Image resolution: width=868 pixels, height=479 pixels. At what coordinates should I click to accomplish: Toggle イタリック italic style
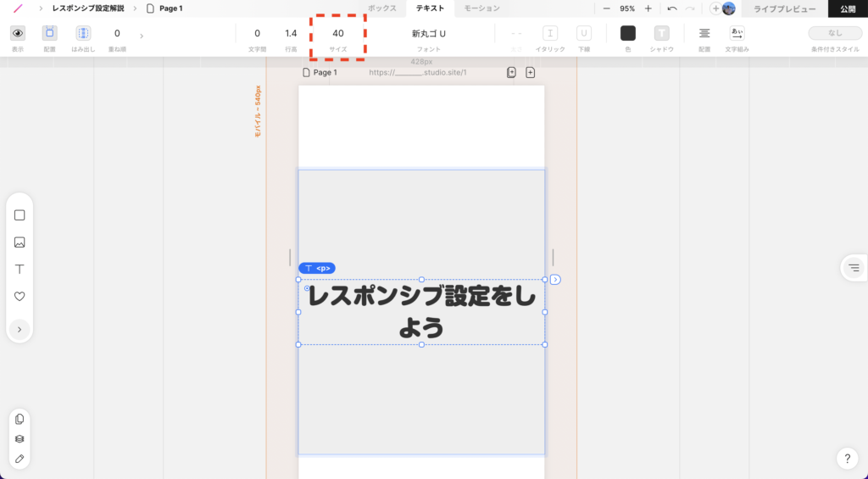coord(549,33)
